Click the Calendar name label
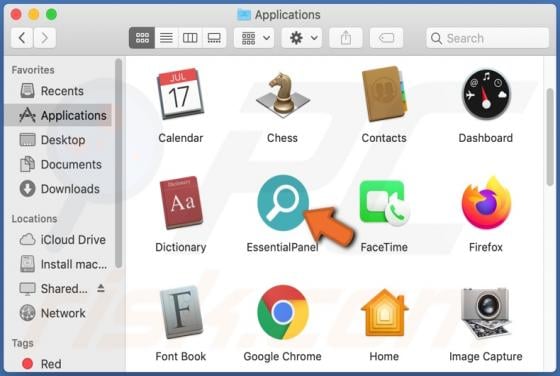 coord(180,138)
